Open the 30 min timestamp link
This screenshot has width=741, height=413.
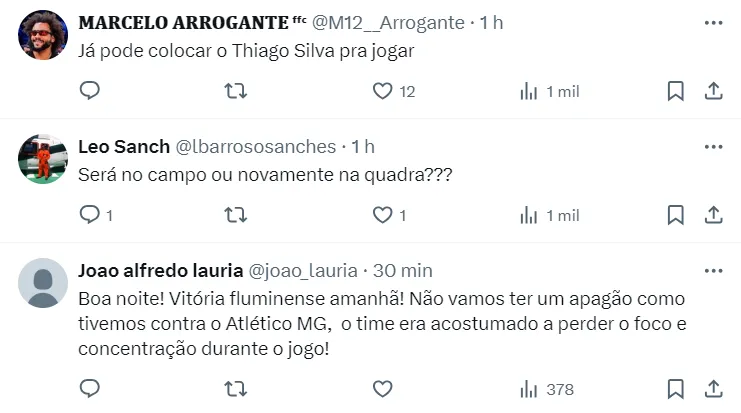[x=404, y=270]
